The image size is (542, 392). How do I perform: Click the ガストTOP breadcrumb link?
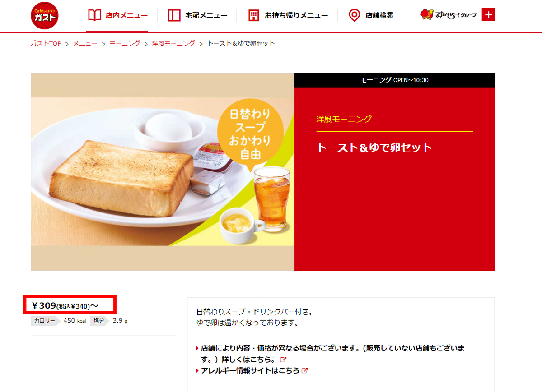click(x=46, y=43)
